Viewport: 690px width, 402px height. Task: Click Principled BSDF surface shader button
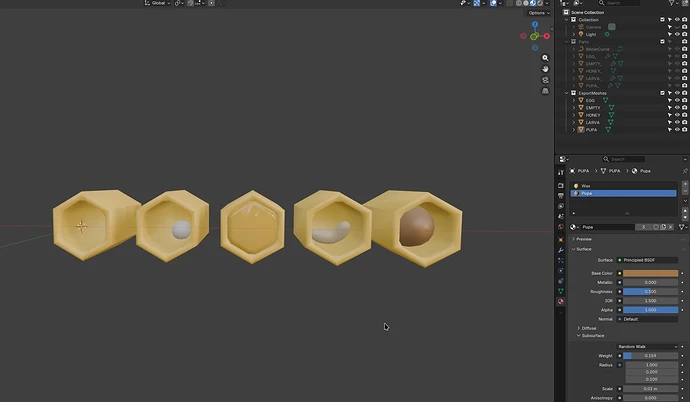(647, 260)
